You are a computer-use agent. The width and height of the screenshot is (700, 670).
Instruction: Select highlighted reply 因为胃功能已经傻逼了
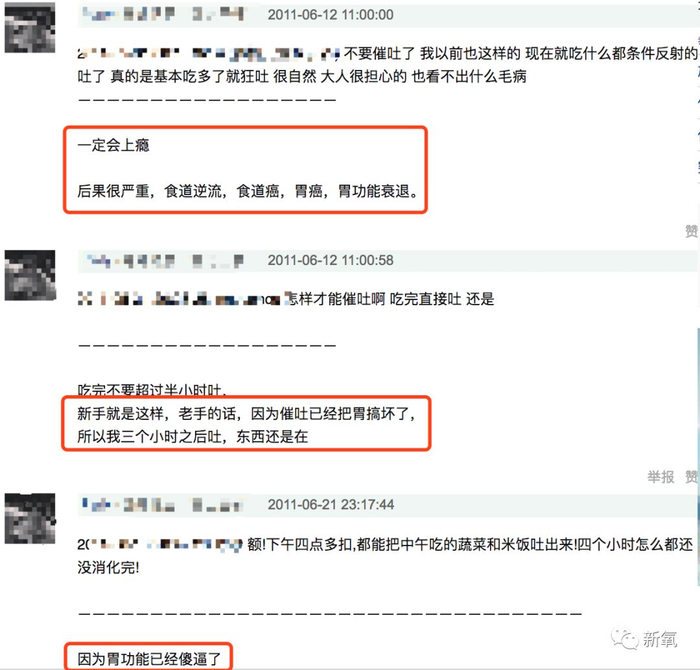click(x=149, y=657)
